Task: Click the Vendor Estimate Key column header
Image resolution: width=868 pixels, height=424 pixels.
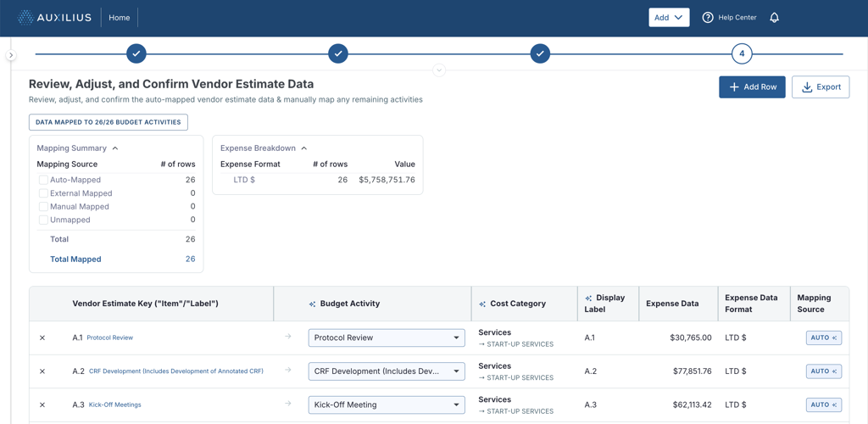Action: pyautogui.click(x=145, y=304)
